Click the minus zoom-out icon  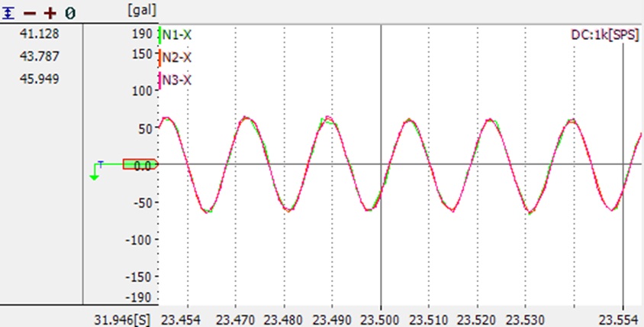pyautogui.click(x=29, y=14)
